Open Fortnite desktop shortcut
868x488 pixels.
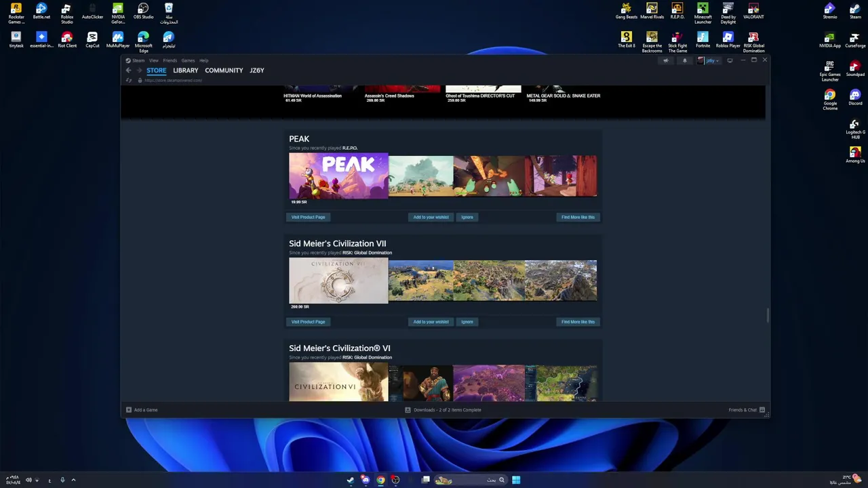703,40
